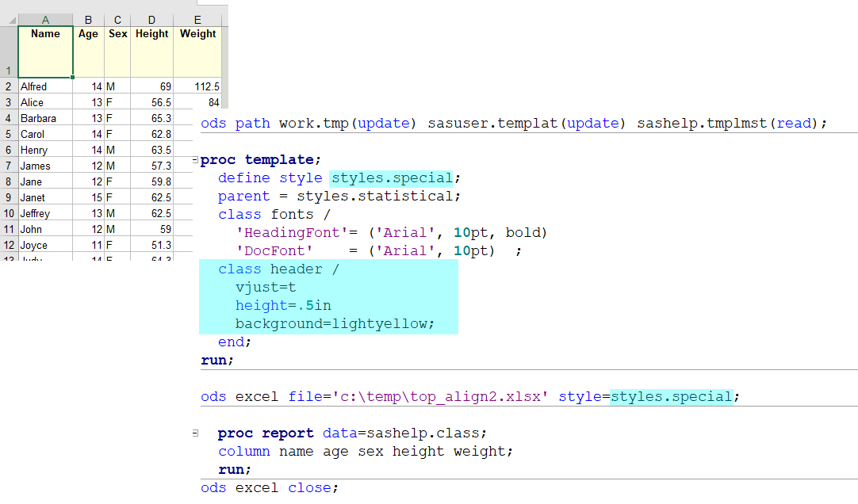The height and width of the screenshot is (504, 858).
Task: Click the ods excel close statement
Action: 270,487
